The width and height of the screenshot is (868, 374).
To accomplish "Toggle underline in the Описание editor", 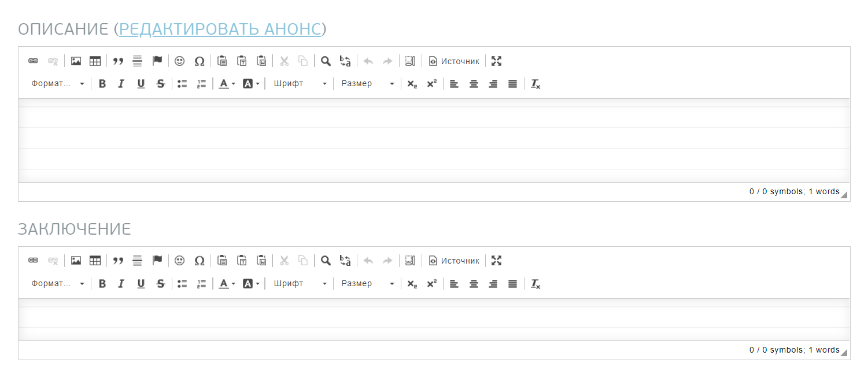I will click(141, 84).
